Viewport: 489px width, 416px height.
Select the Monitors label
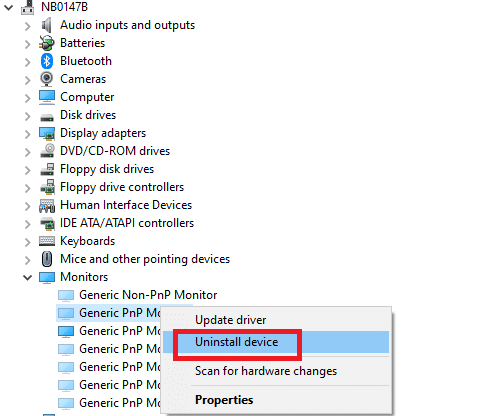pyautogui.click(x=84, y=277)
